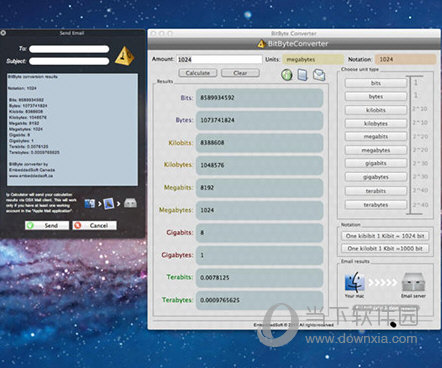The height and width of the screenshot is (368, 442).
Task: Click the BitByteConverter title pyramid icon
Action: (x=262, y=44)
